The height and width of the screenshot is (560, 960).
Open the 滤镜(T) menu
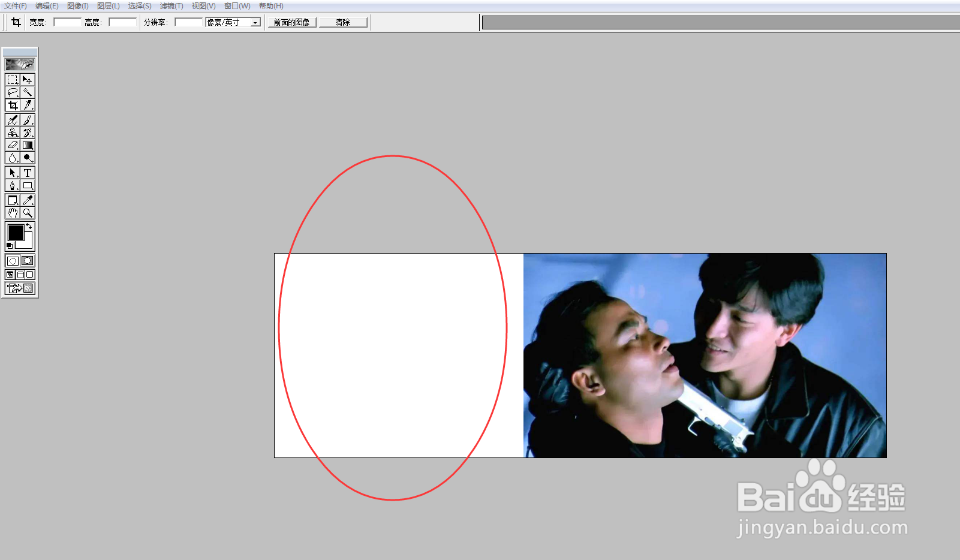171,6
